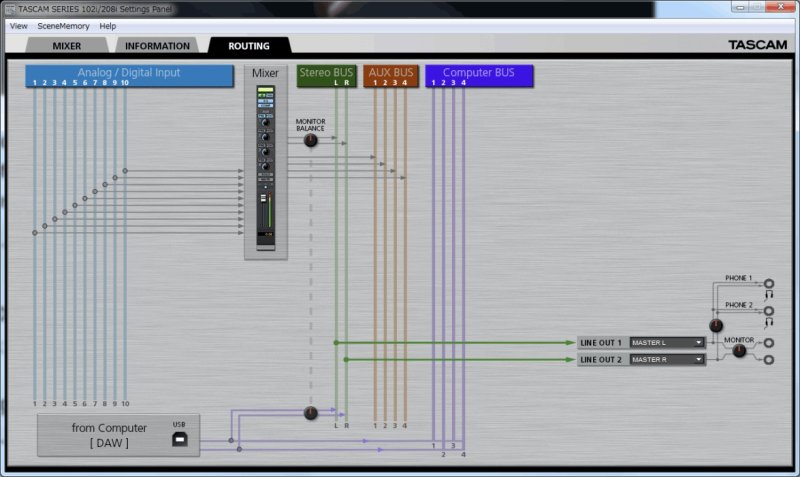Click the computer return knob near DAW
800x477 pixels.
pyautogui.click(x=310, y=413)
